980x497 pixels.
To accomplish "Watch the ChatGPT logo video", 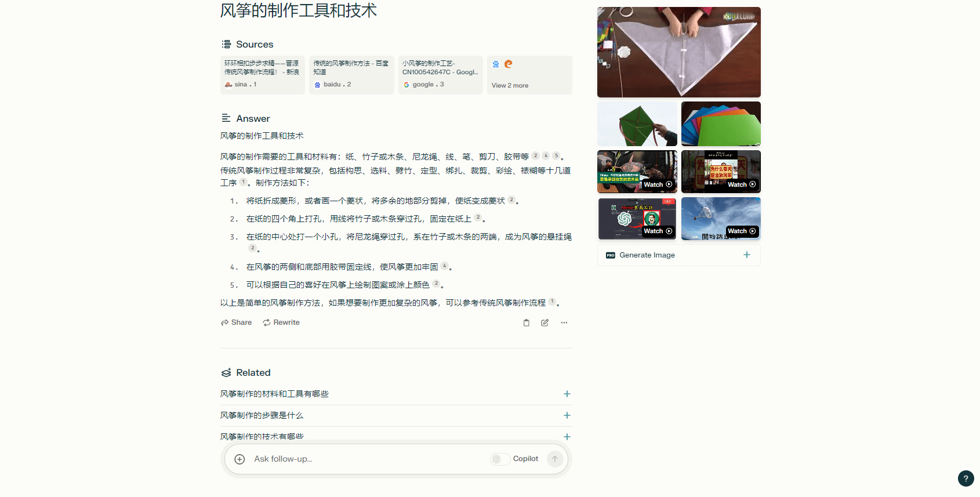I will click(x=637, y=219).
